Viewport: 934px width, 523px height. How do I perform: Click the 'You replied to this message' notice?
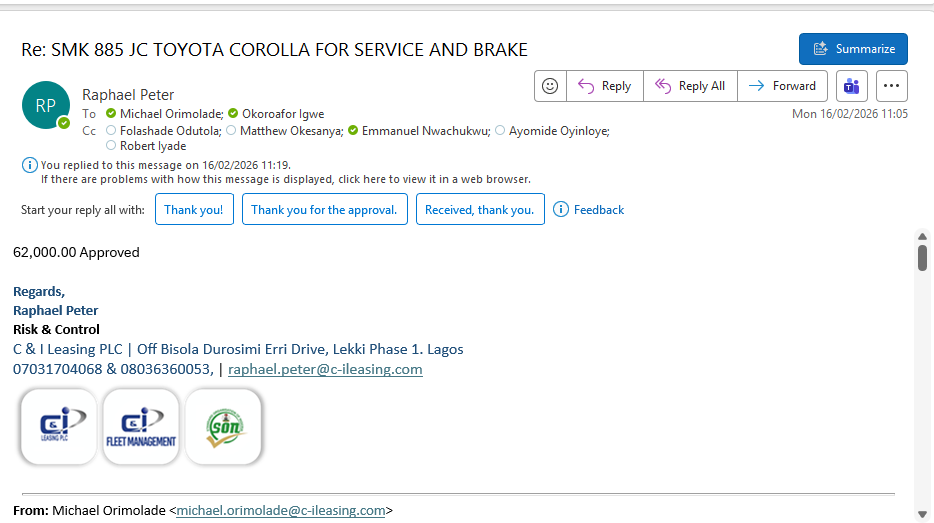pos(166,165)
